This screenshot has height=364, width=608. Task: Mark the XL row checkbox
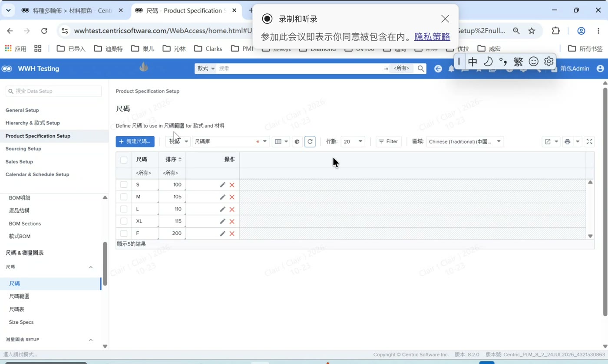(x=124, y=221)
